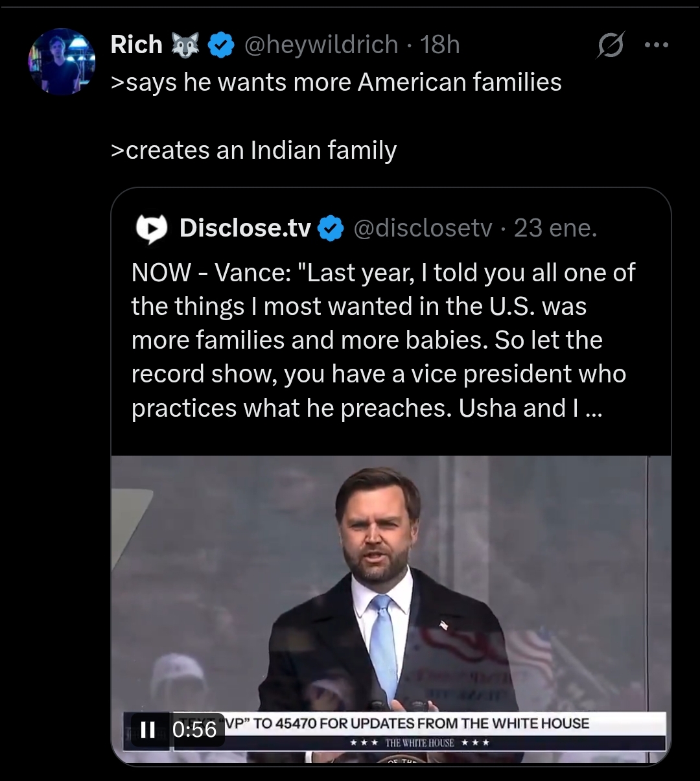This screenshot has height=781, width=700.
Task: Open the @disclosetv handle link
Action: [423, 228]
